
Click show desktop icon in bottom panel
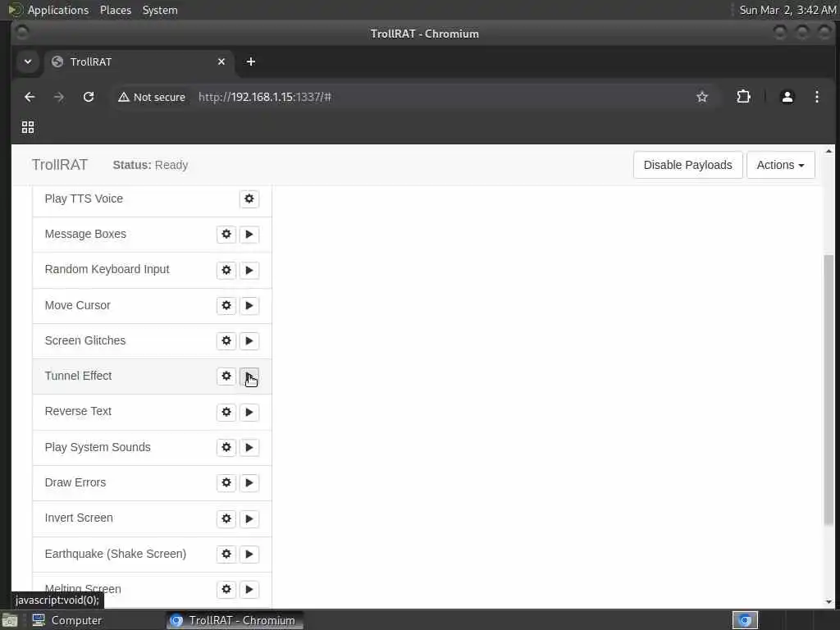10,620
